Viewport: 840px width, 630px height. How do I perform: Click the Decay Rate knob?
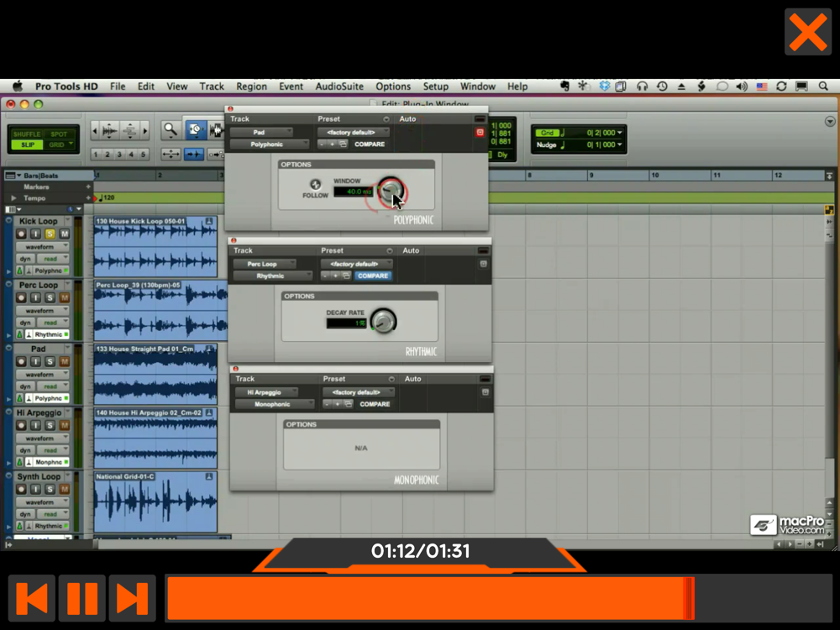383,322
